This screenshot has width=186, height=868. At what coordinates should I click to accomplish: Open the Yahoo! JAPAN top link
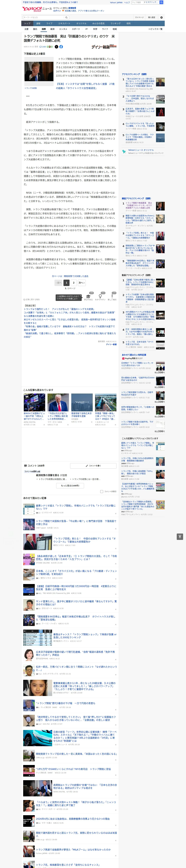tap(116, 2)
